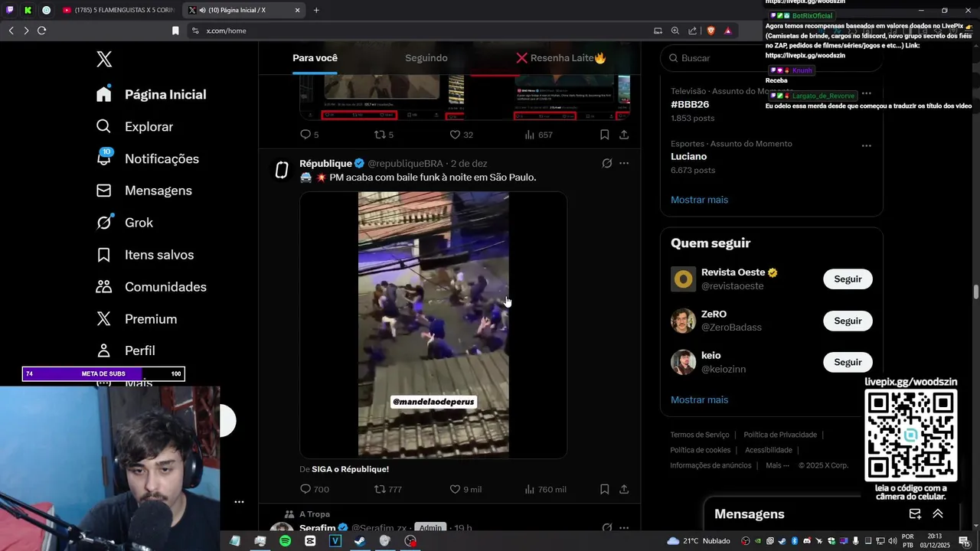This screenshot has width=980, height=551.
Task: Show more suggestions under Quem seguir
Action: (x=699, y=399)
